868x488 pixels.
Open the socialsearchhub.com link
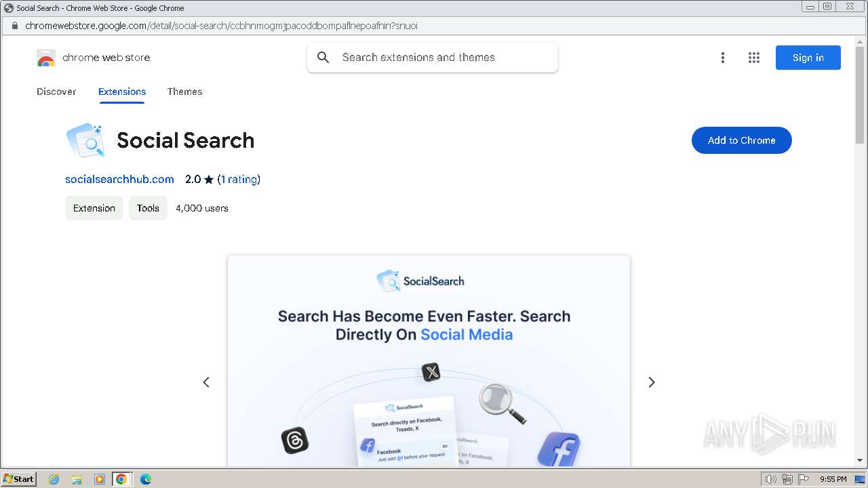[119, 180]
